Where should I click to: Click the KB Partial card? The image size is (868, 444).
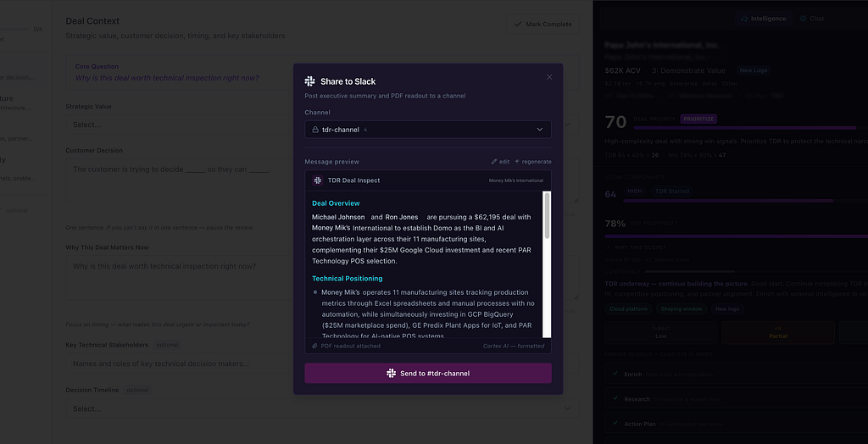tap(778, 332)
